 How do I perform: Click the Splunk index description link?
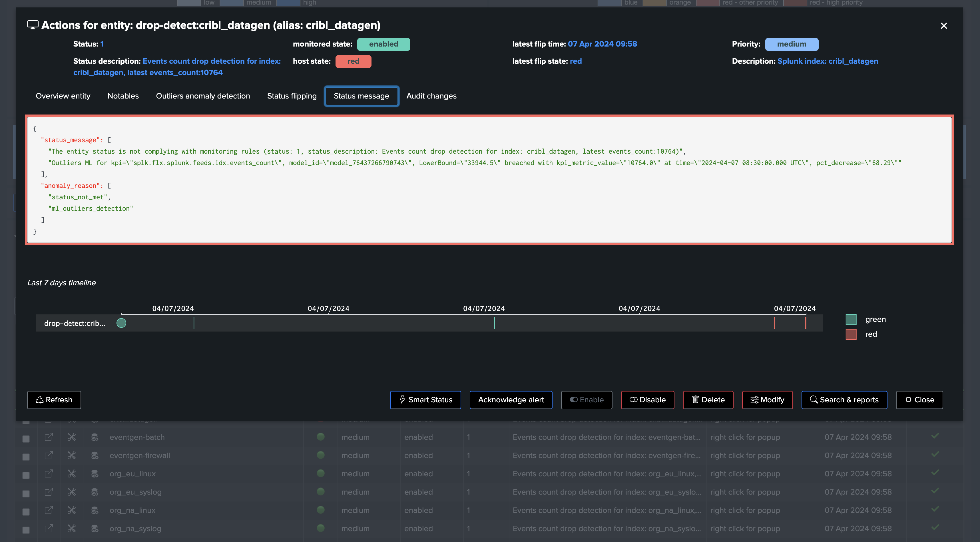[x=828, y=61]
